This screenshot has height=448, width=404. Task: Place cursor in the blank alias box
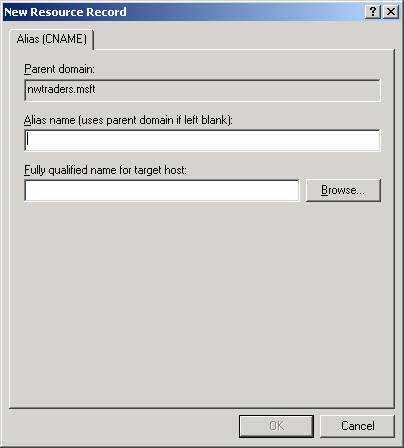pyautogui.click(x=202, y=140)
